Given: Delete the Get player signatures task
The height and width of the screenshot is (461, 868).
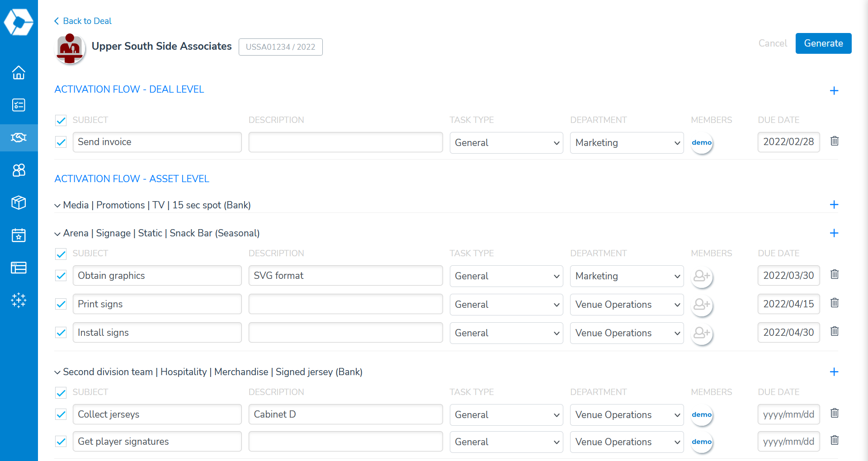Looking at the screenshot, I should pyautogui.click(x=835, y=440).
